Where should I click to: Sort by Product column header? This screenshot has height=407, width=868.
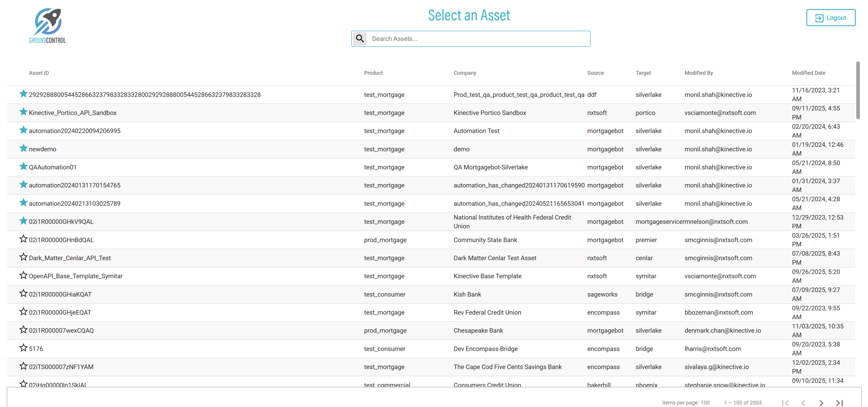click(373, 73)
